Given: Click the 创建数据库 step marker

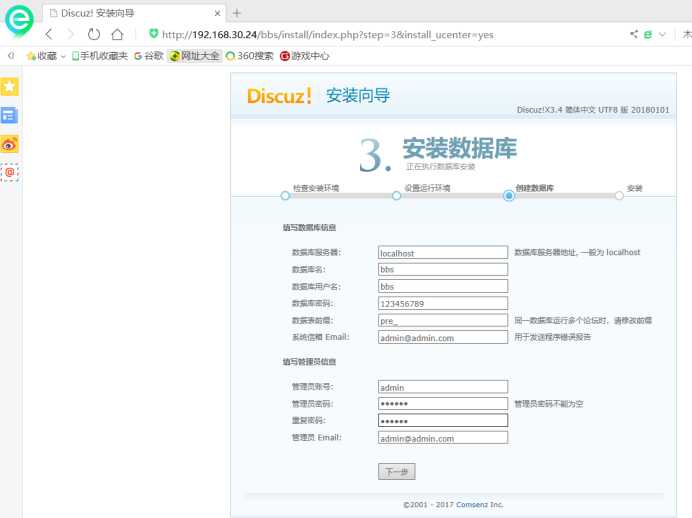Looking at the screenshot, I should coord(508,195).
